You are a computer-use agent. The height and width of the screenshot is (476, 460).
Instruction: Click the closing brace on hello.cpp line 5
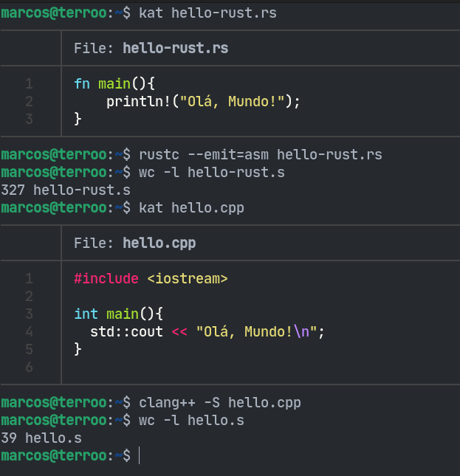click(78, 349)
